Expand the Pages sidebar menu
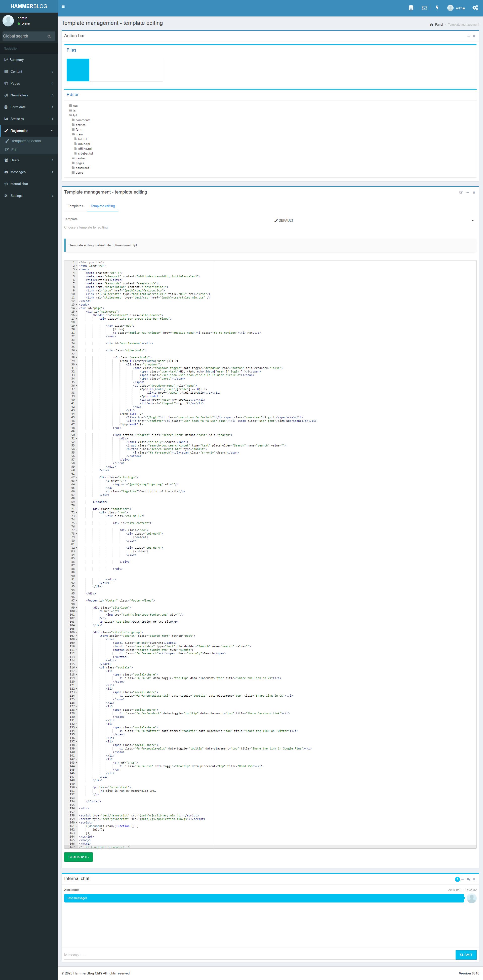 pyautogui.click(x=29, y=83)
